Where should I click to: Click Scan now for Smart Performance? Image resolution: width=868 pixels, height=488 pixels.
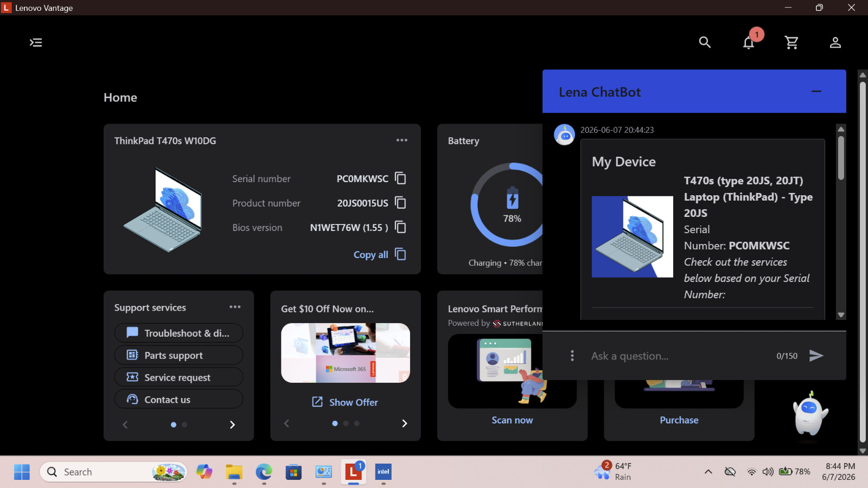coord(512,420)
